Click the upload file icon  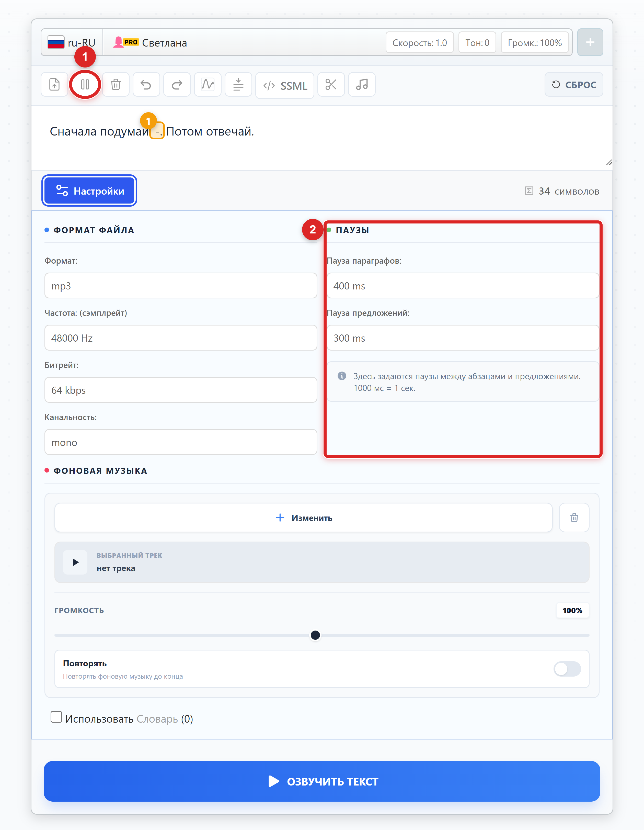point(54,84)
